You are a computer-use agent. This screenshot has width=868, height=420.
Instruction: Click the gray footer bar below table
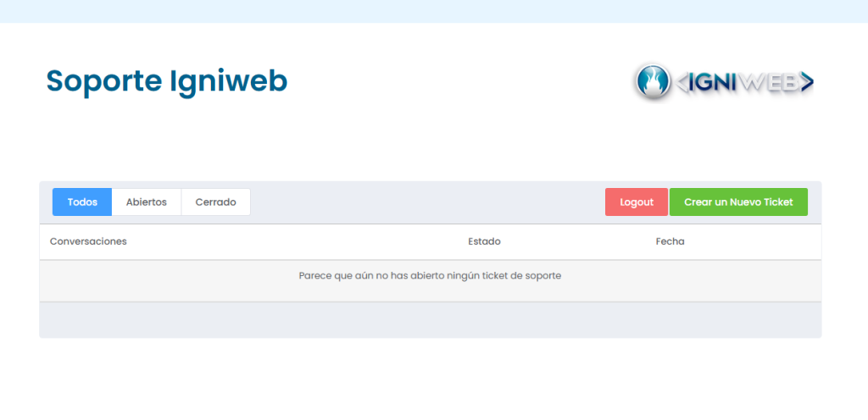[x=430, y=320]
